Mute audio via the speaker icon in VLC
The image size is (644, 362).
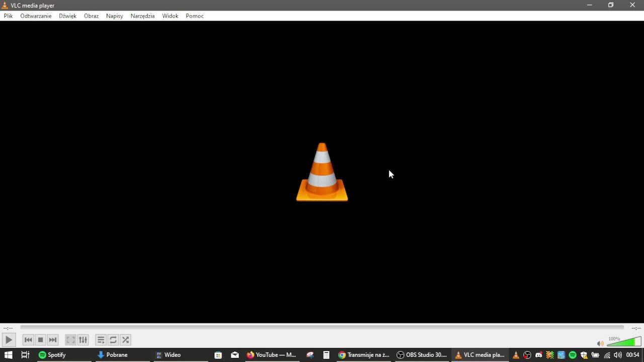point(600,343)
